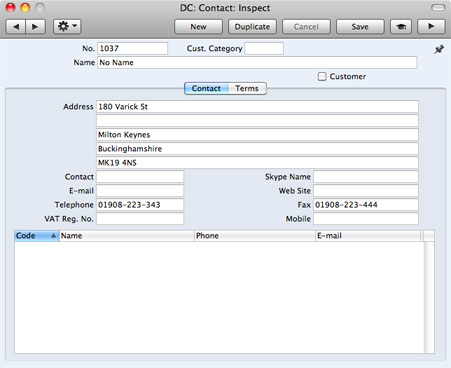
Task: Click the New button
Action: tap(198, 27)
